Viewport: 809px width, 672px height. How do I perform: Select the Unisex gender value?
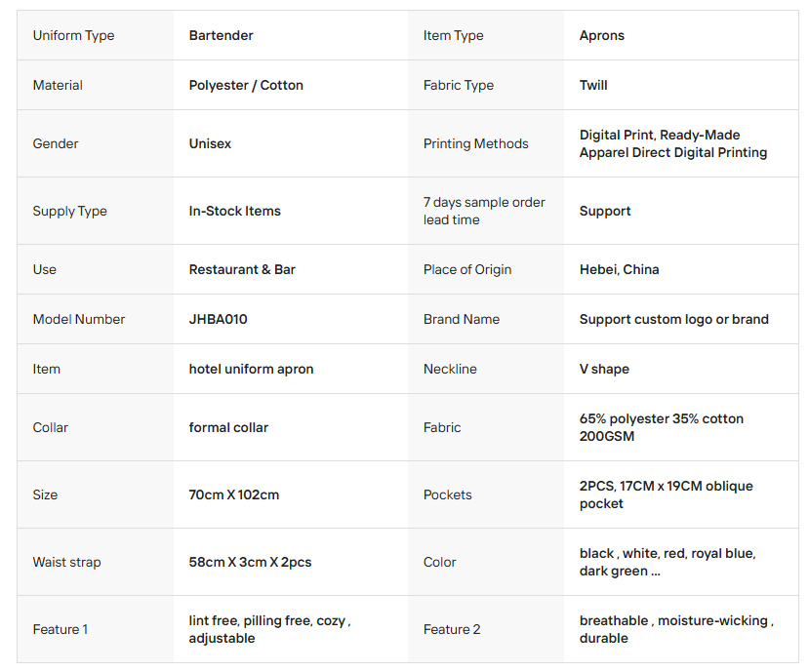210,143
